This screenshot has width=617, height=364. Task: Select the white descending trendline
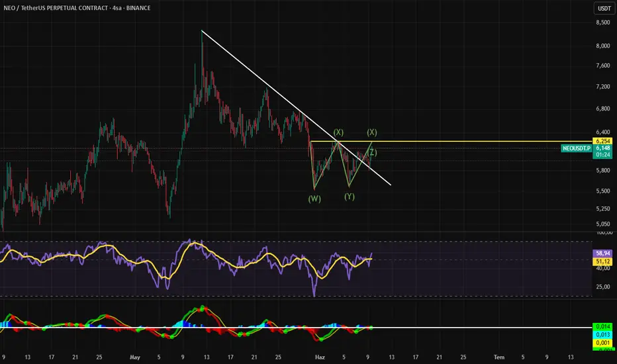296,107
